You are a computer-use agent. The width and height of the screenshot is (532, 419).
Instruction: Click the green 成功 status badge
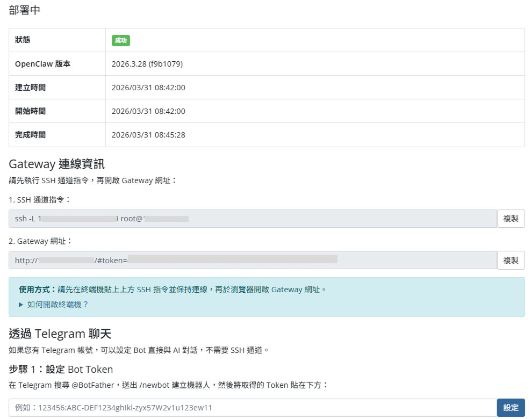tap(121, 40)
